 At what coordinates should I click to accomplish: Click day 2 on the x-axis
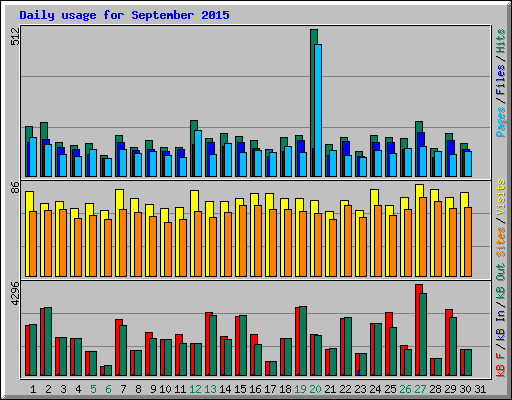tap(48, 389)
